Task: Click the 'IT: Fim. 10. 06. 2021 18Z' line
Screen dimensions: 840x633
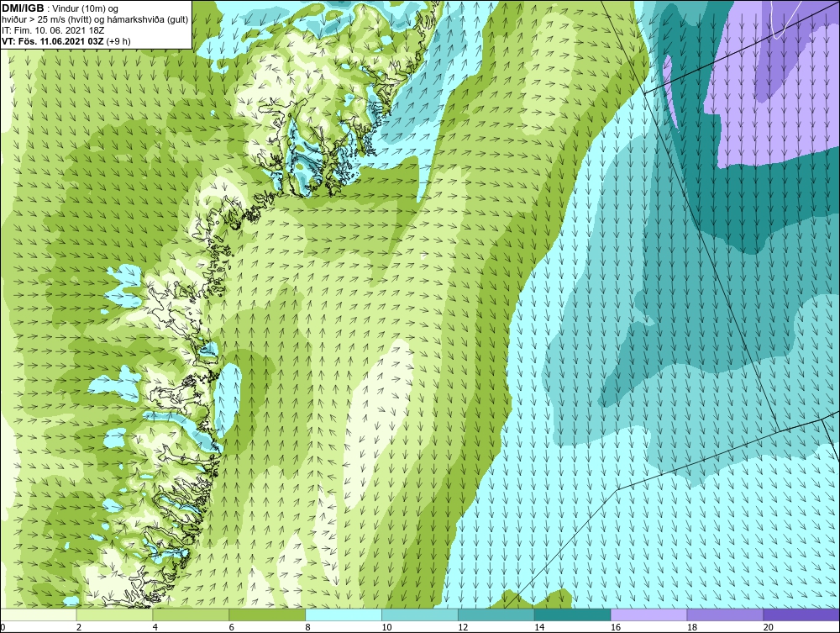Action: pyautogui.click(x=53, y=30)
